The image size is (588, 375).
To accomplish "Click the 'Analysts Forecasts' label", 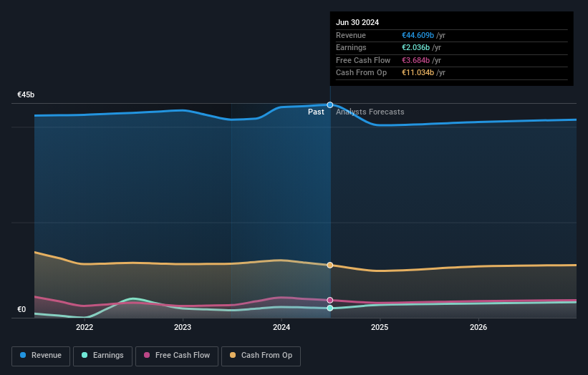I will (370, 112).
